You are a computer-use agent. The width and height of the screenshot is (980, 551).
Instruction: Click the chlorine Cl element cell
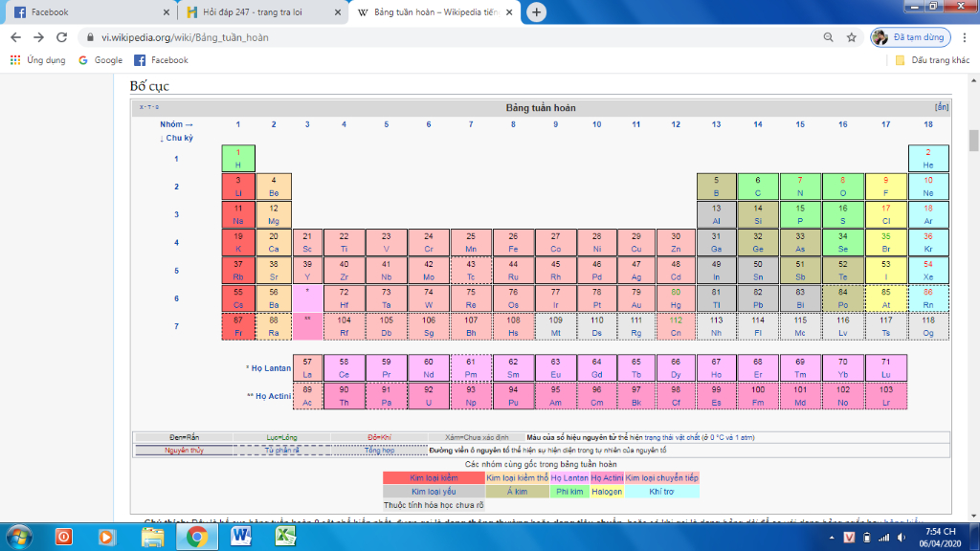click(885, 214)
